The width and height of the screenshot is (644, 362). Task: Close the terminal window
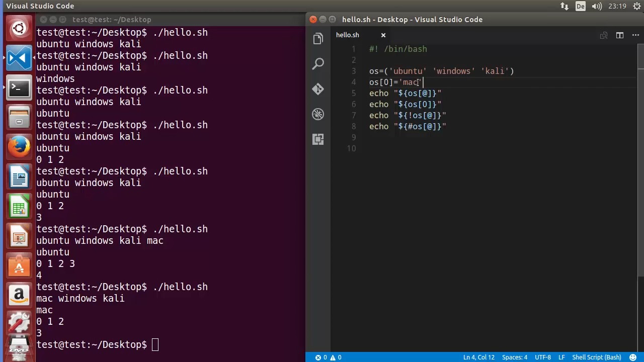pyautogui.click(x=43, y=20)
